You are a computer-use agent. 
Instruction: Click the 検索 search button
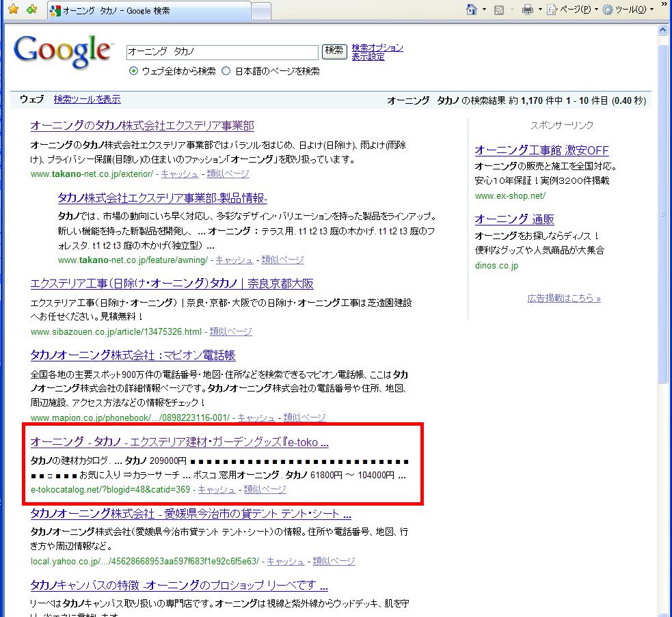[334, 51]
